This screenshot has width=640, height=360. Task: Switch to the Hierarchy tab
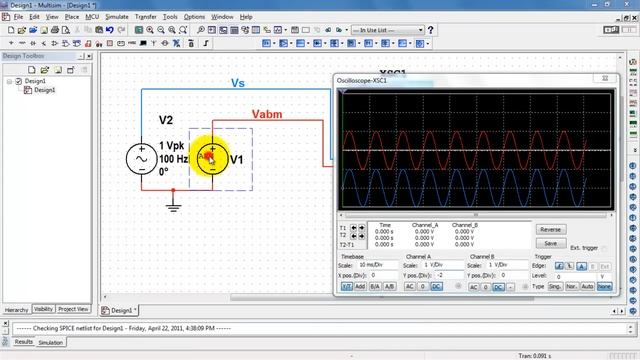17,310
